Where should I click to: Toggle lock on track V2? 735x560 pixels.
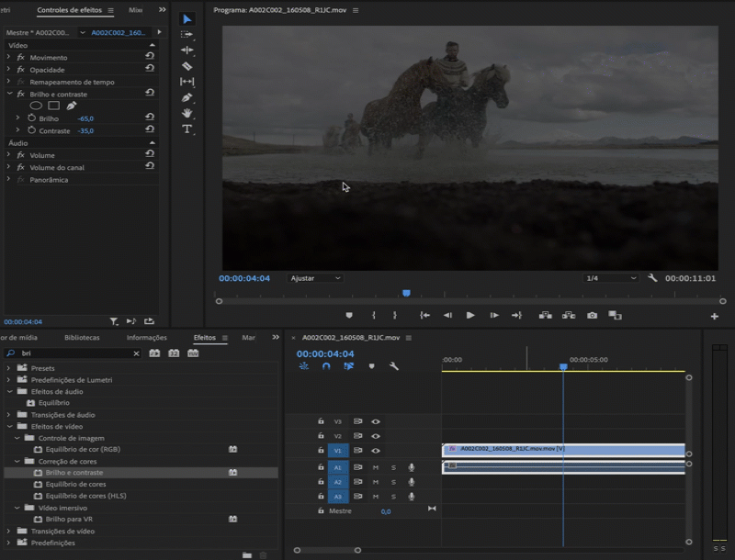pos(321,436)
